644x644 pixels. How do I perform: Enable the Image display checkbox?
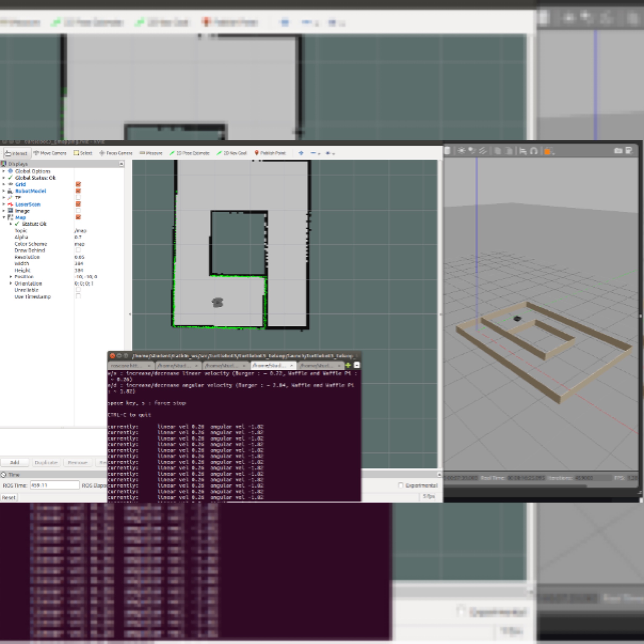point(78,211)
